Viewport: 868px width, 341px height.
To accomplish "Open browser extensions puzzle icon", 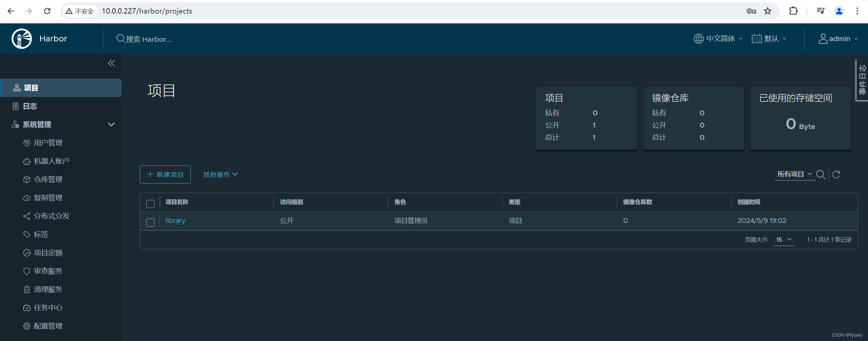I will (x=793, y=11).
